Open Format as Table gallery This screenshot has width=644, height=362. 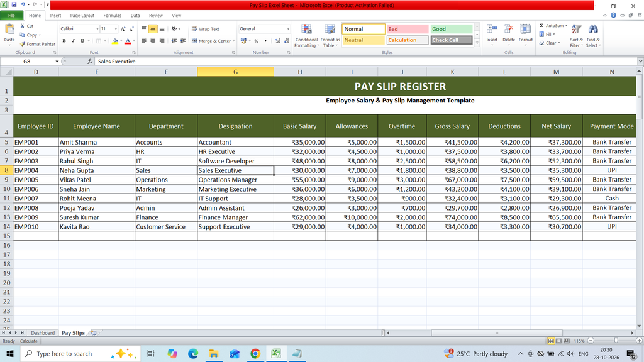[330, 36]
